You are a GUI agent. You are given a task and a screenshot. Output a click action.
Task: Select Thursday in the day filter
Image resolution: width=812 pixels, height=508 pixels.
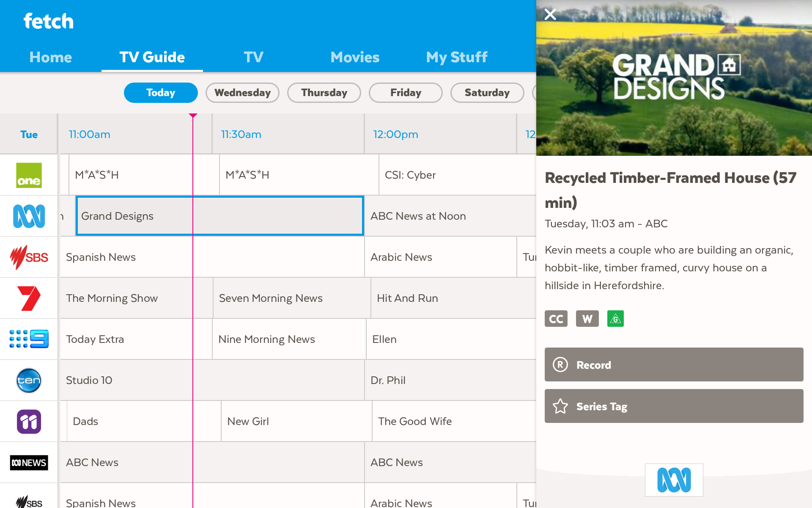[x=324, y=93]
